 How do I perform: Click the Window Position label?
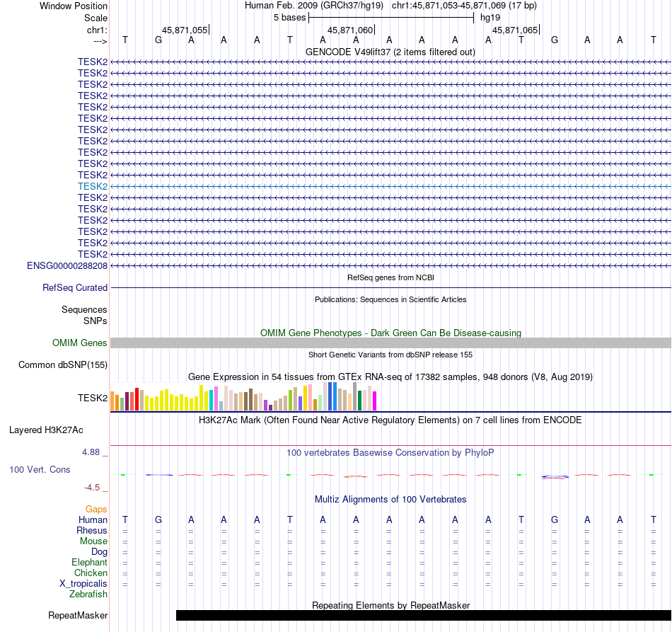tap(74, 6)
